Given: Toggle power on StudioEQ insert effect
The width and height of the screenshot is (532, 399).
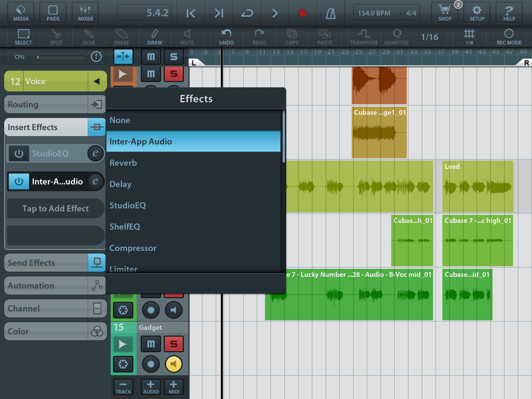Looking at the screenshot, I should tap(19, 153).
